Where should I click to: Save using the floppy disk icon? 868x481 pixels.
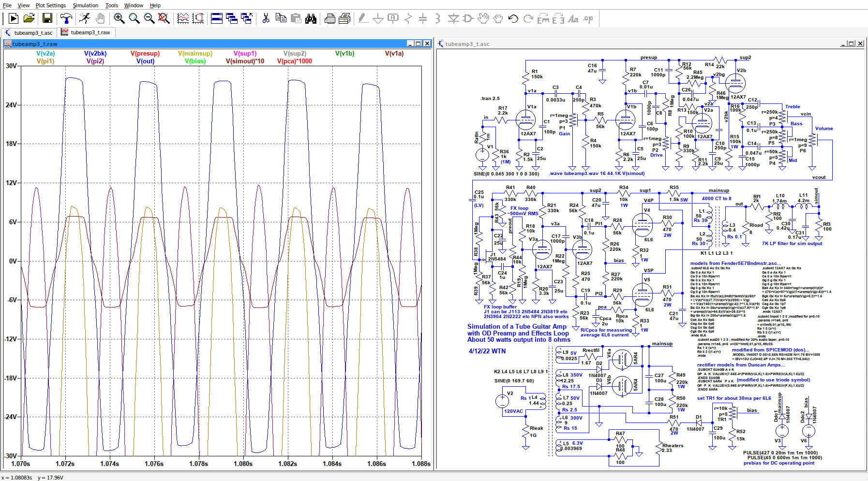tap(47, 18)
